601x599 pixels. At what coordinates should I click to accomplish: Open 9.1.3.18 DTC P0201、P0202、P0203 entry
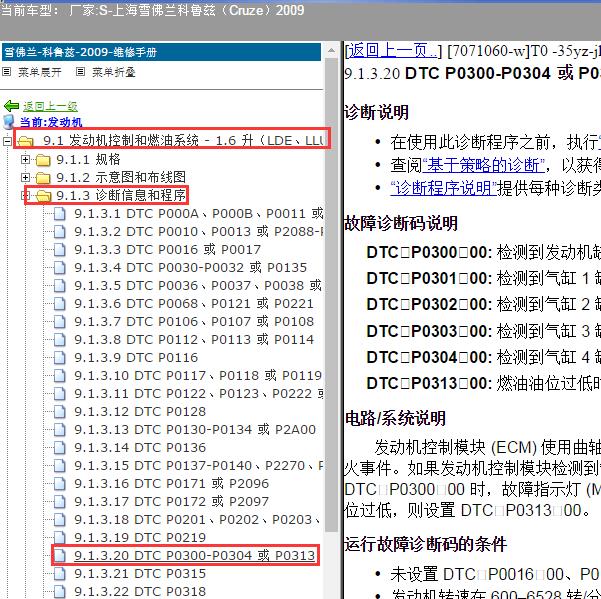[x=198, y=520]
